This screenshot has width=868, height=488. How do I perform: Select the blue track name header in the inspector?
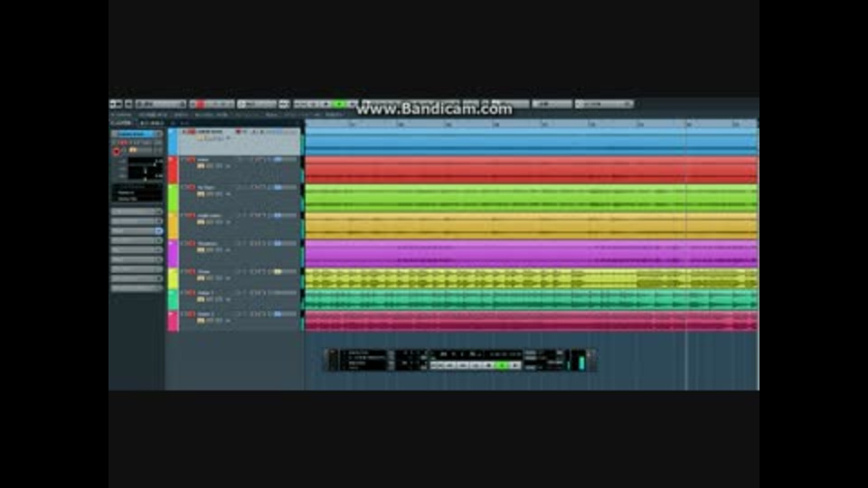pos(137,134)
